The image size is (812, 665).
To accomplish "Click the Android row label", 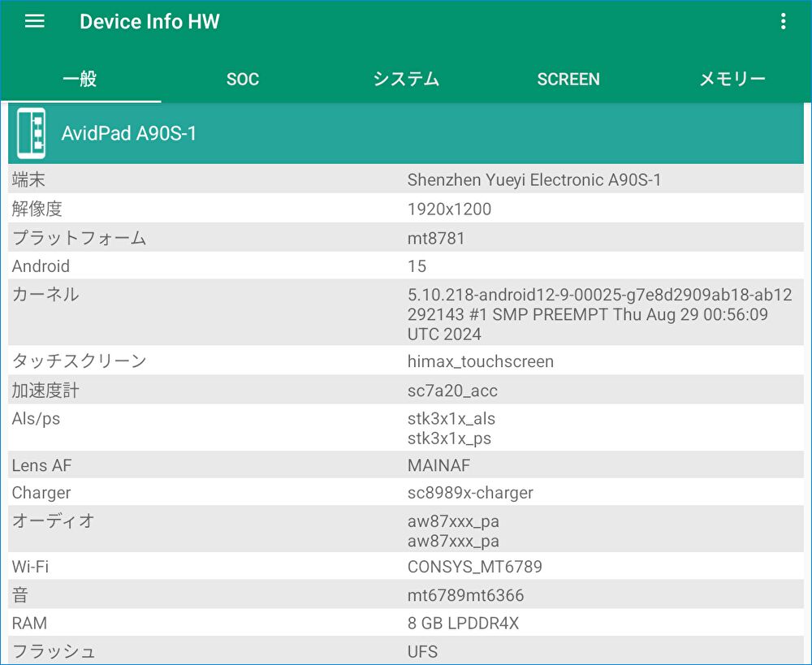I will pyautogui.click(x=41, y=266).
